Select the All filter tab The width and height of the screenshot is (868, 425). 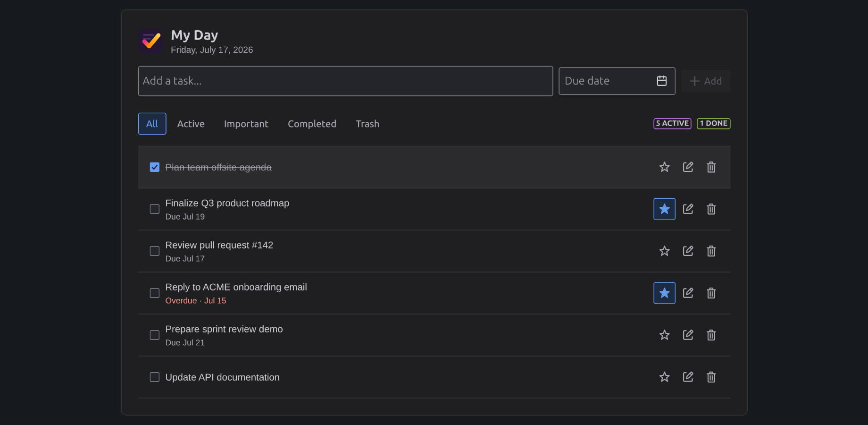pyautogui.click(x=152, y=124)
